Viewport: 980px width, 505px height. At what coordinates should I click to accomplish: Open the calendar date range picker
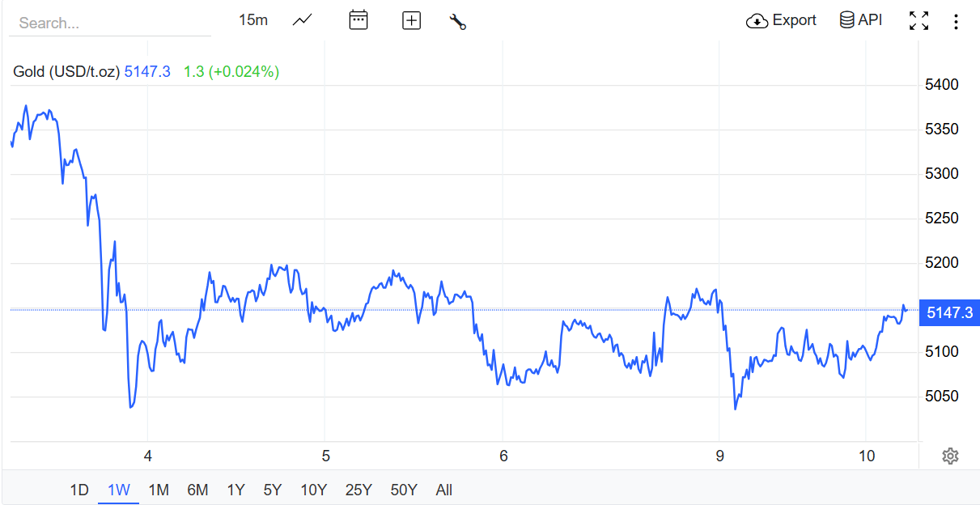pos(358,20)
